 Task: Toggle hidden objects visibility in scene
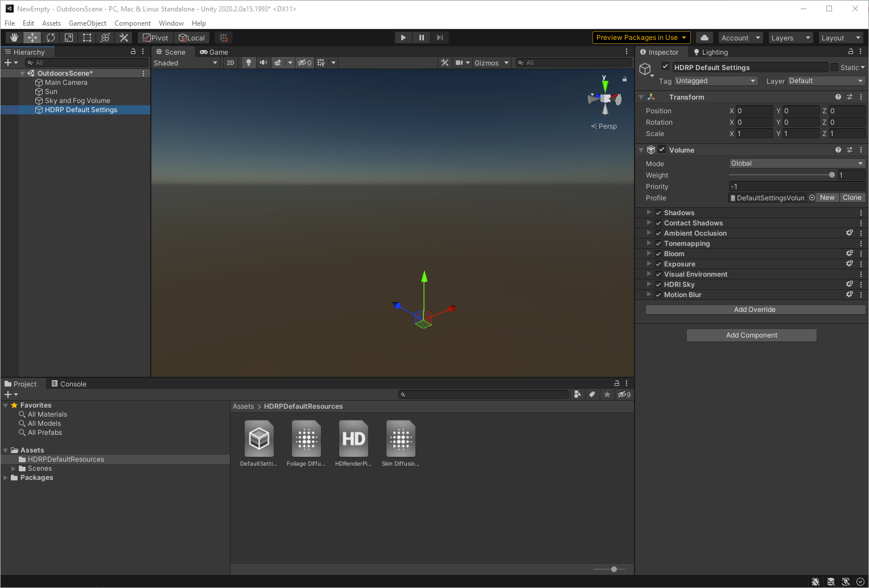pyautogui.click(x=305, y=63)
